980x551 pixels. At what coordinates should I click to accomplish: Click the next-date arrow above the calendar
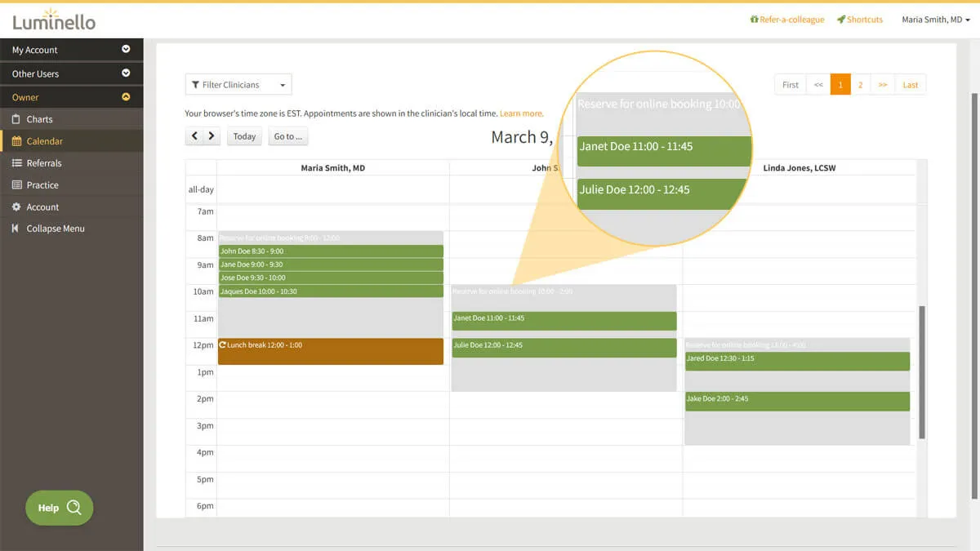pos(212,136)
